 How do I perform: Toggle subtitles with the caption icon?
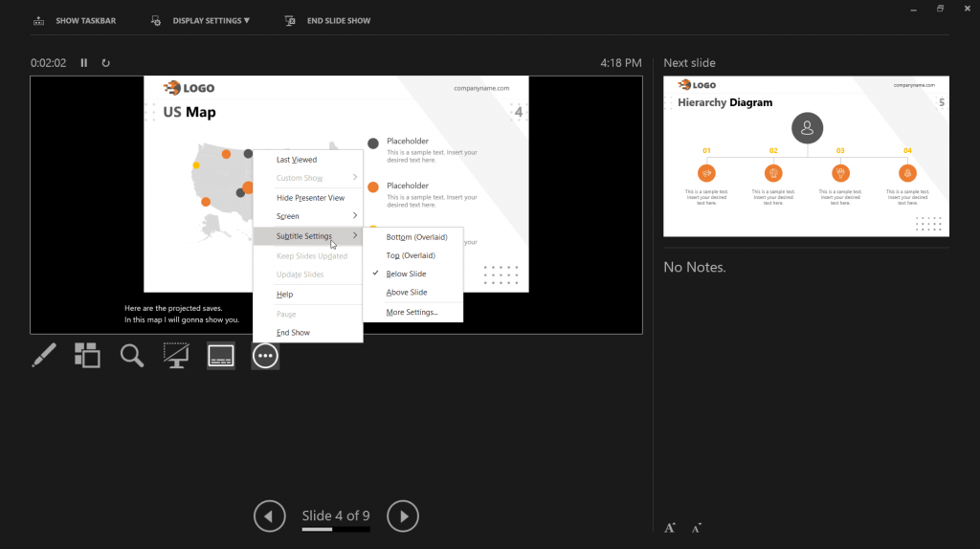point(221,356)
